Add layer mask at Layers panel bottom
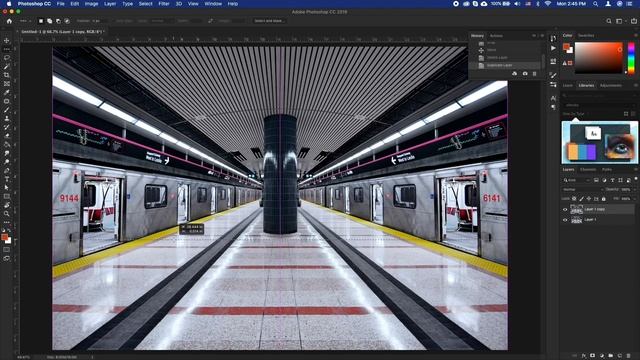This screenshot has height=360, width=640. (x=593, y=356)
